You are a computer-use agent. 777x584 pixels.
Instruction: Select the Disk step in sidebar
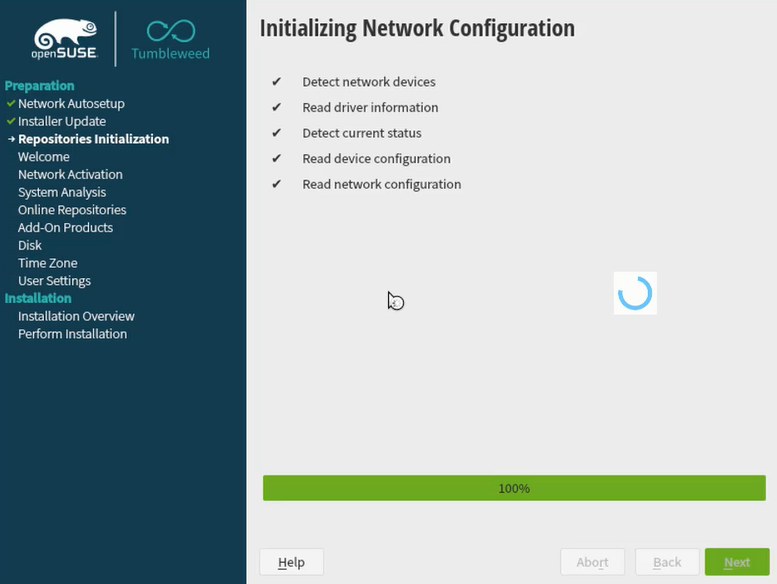point(30,246)
